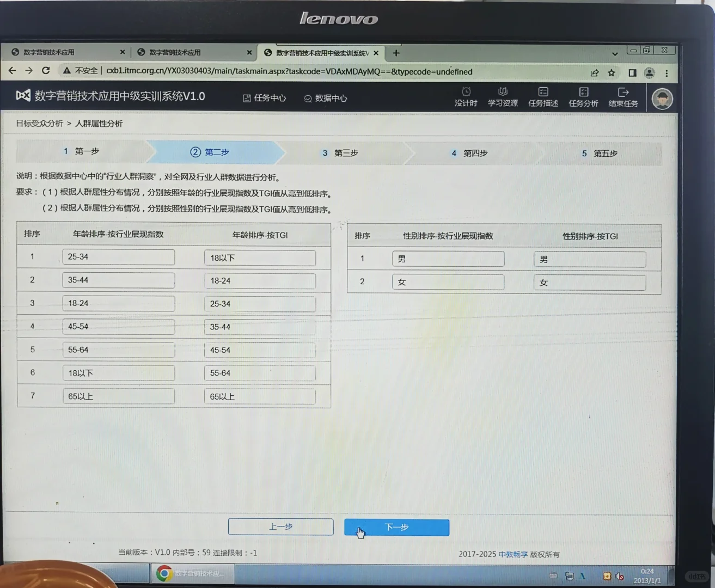Click rank 6 TGI age field 55-64

click(x=260, y=373)
